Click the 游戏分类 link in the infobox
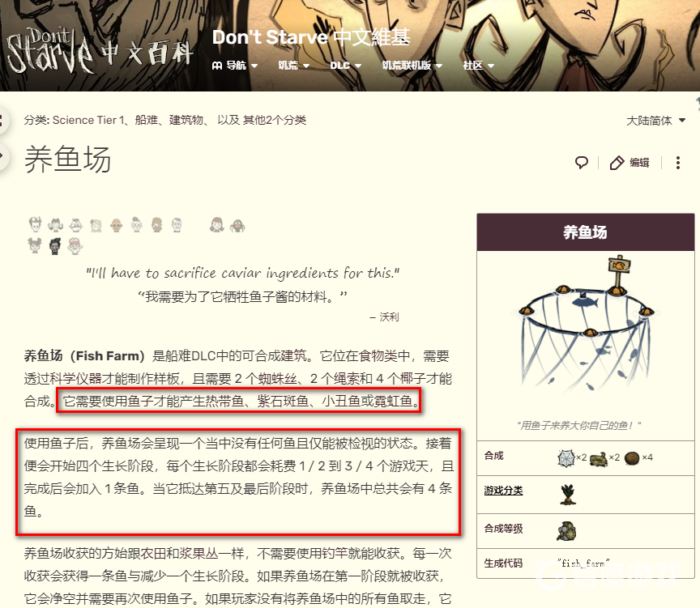 (503, 491)
